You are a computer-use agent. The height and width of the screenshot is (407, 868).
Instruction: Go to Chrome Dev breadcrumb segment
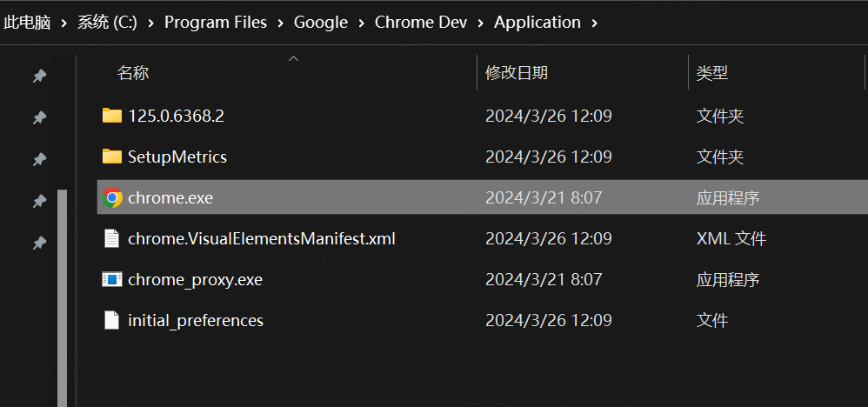pyautogui.click(x=421, y=23)
